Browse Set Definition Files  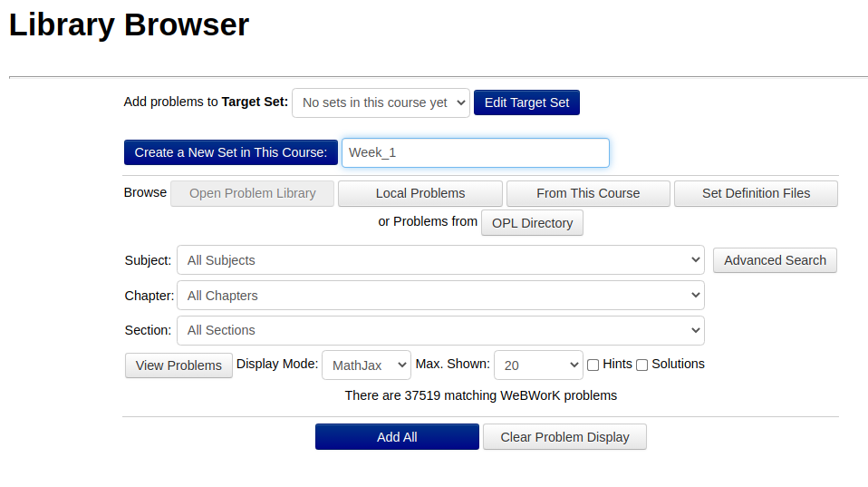click(x=756, y=193)
